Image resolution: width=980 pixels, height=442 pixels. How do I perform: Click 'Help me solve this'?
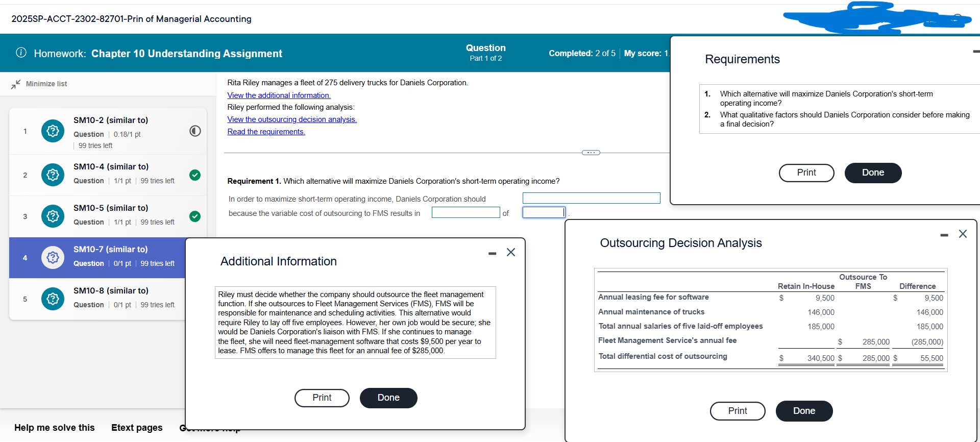(x=55, y=428)
